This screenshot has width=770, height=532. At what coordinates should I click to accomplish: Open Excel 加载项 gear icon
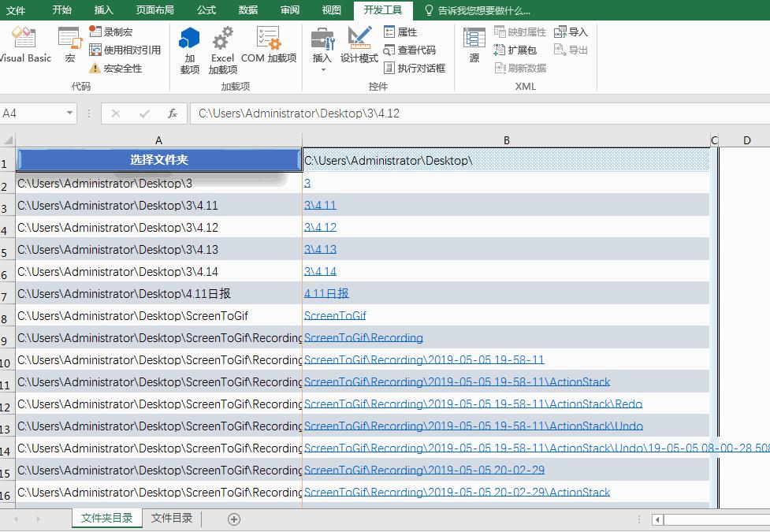(x=222, y=49)
